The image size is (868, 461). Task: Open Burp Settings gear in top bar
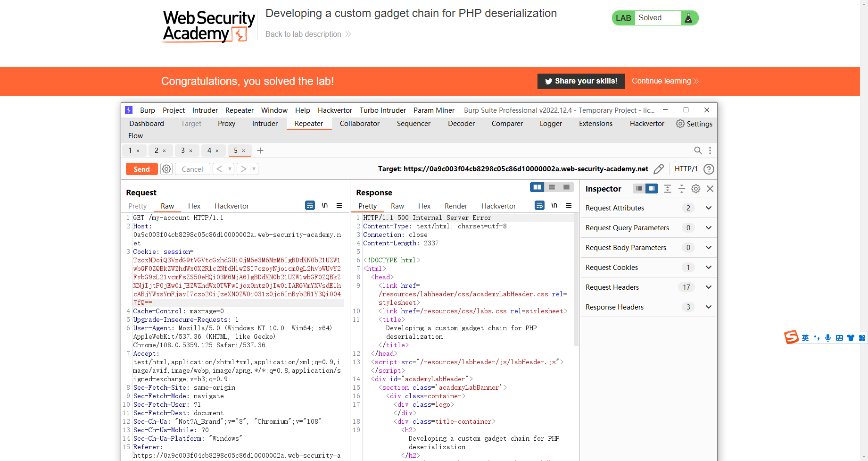[x=680, y=124]
